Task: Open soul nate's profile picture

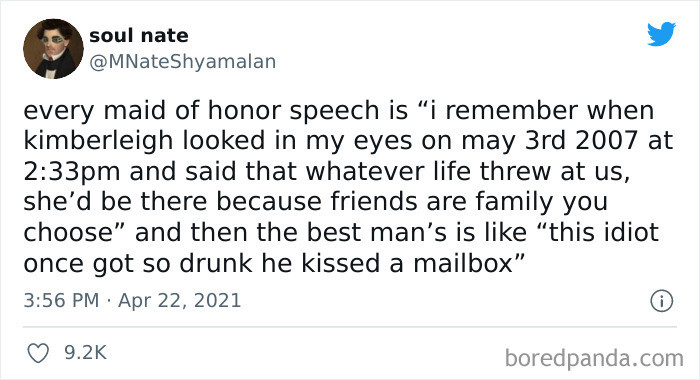Action: (53, 49)
